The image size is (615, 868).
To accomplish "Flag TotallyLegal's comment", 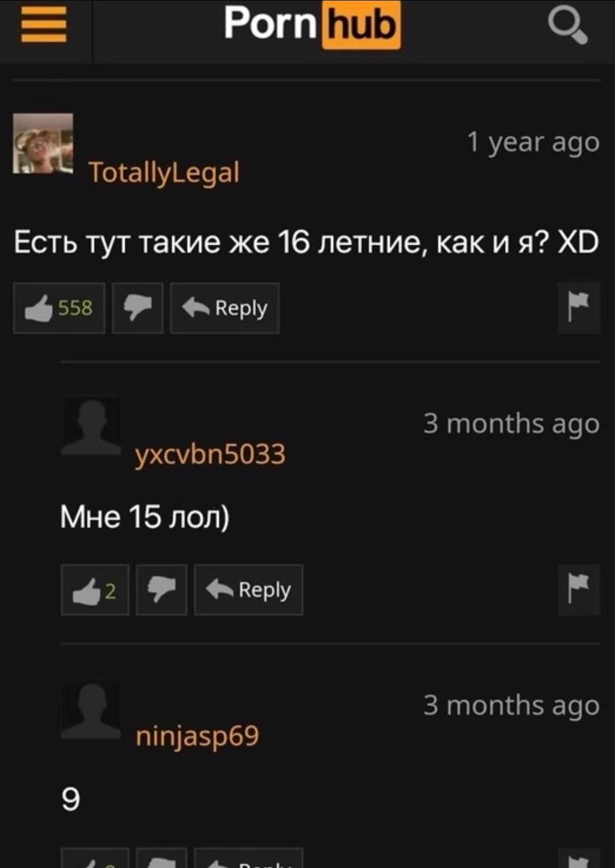I will [x=579, y=308].
